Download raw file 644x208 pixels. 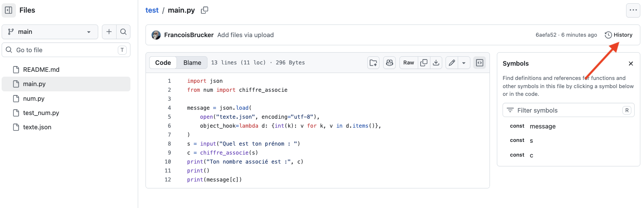click(436, 62)
